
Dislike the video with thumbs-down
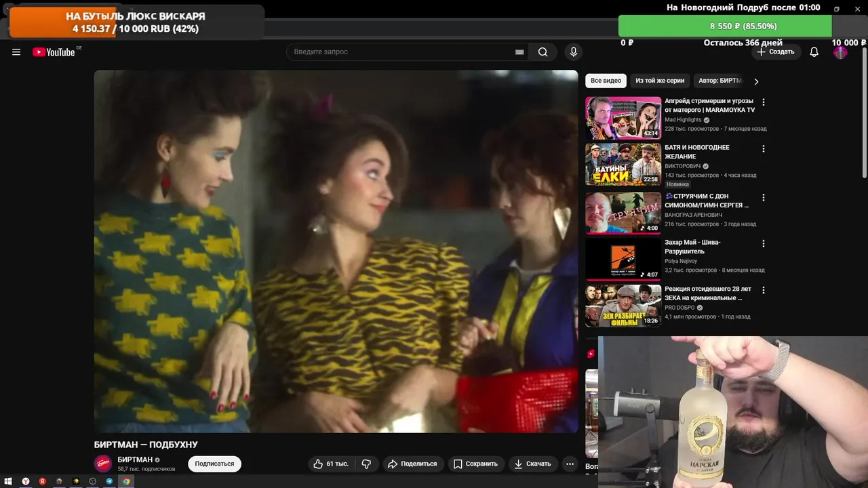366,464
